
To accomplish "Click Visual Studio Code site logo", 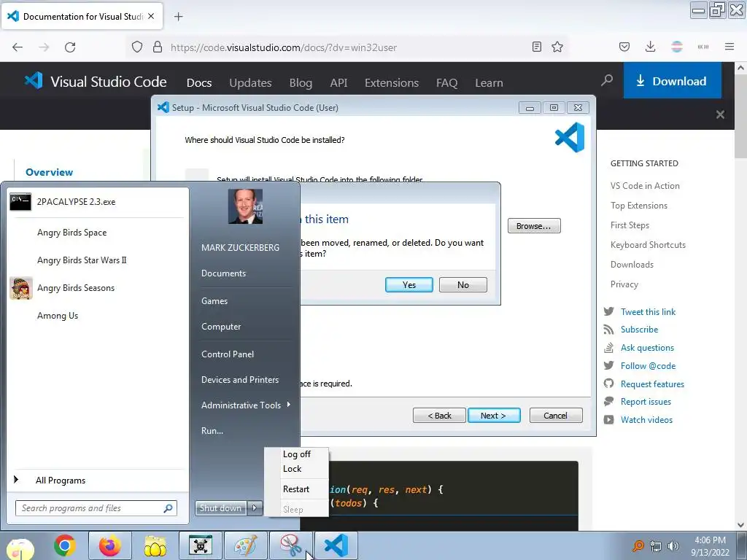I will [96, 82].
